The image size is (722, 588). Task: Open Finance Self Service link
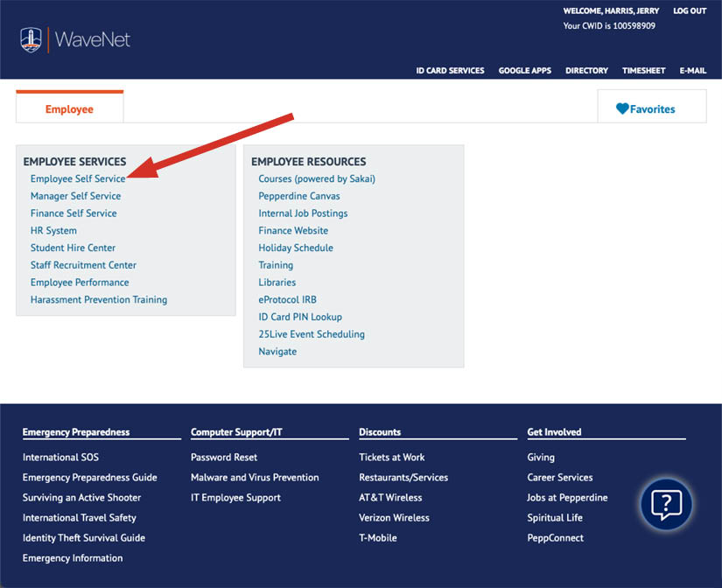74,213
